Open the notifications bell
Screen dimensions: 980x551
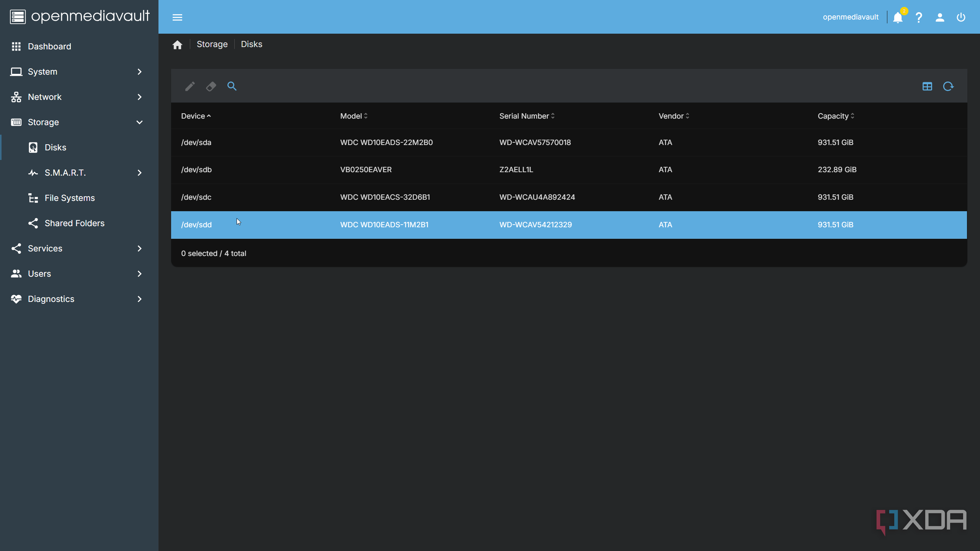pos(898,18)
